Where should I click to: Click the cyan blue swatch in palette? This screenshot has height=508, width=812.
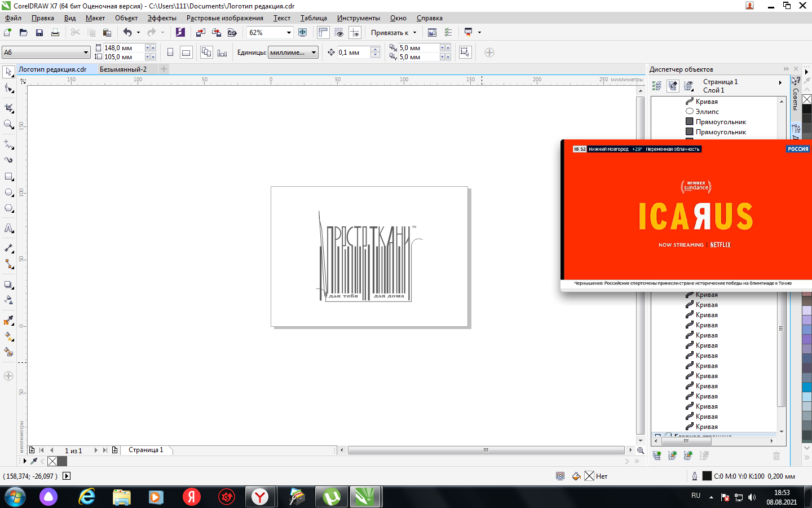point(807,387)
